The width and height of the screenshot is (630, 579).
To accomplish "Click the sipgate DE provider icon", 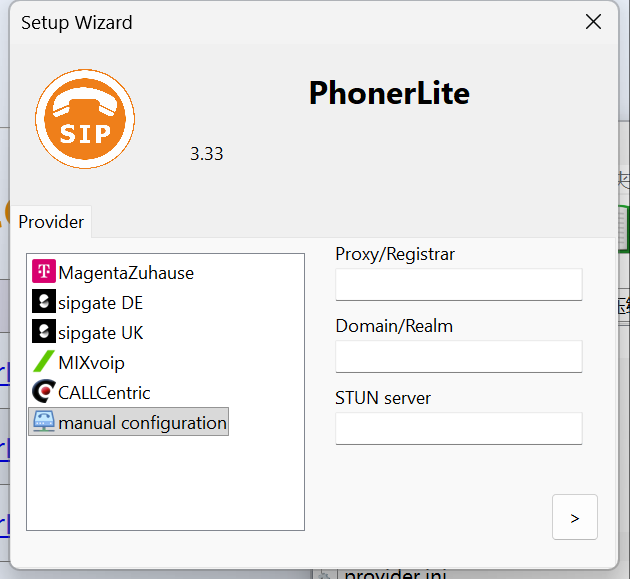I will pos(44,302).
